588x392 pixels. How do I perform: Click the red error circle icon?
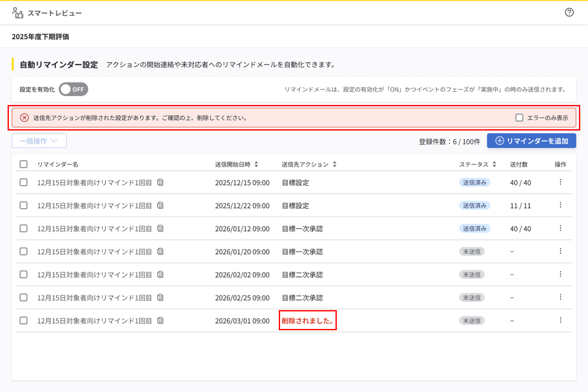pos(25,118)
